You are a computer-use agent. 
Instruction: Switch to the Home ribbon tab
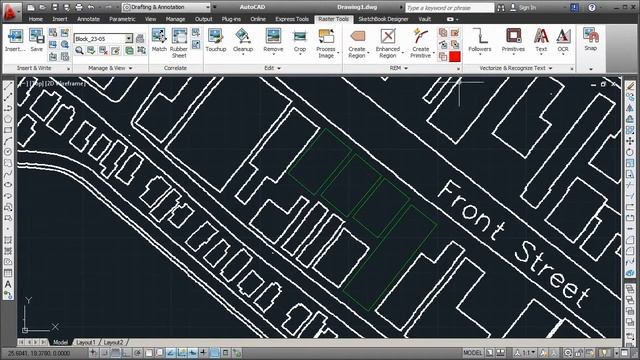(x=36, y=19)
